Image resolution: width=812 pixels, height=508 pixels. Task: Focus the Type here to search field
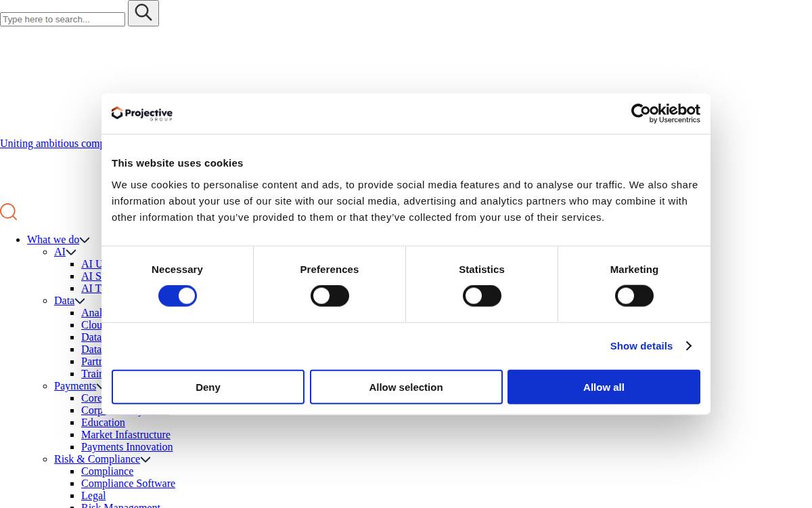[62, 19]
